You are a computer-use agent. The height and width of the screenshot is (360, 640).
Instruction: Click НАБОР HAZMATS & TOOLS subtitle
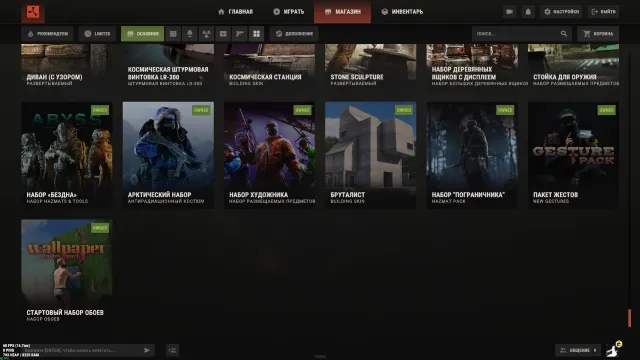coord(57,201)
